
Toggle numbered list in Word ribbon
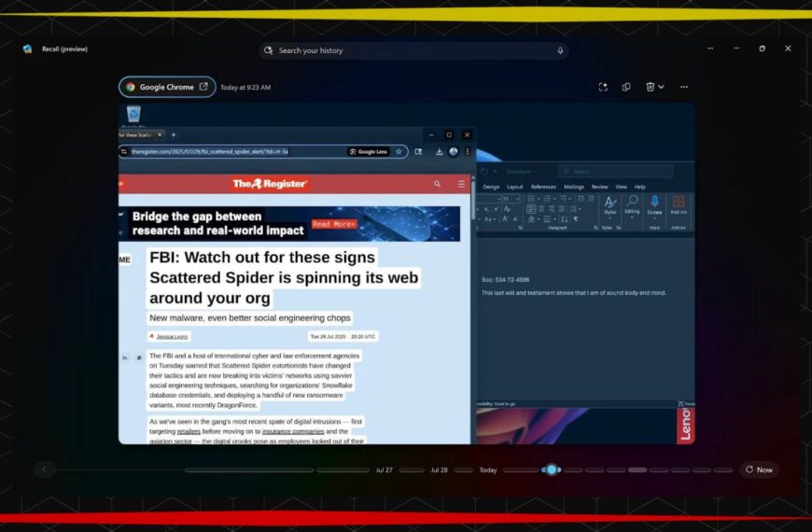[547, 199]
